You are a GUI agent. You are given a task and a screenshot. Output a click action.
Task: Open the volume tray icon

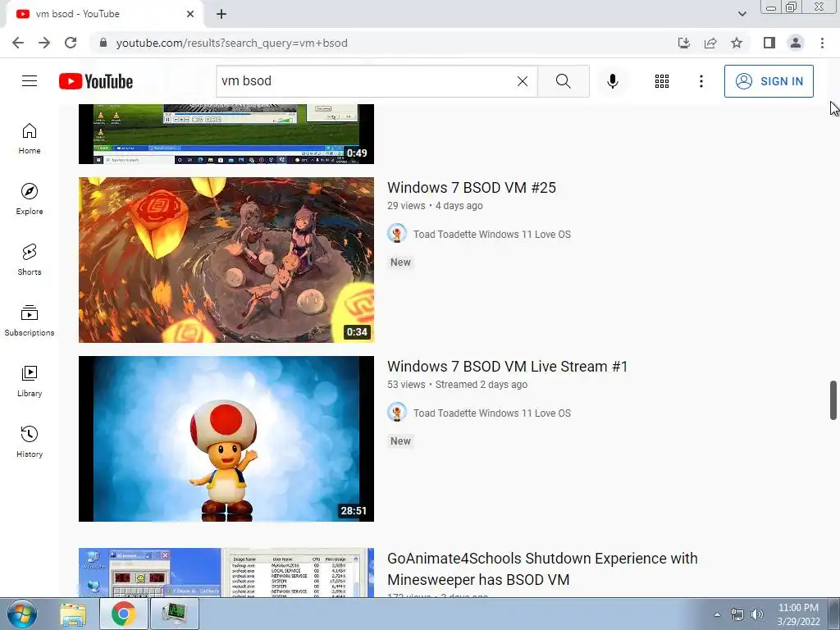tap(757, 614)
